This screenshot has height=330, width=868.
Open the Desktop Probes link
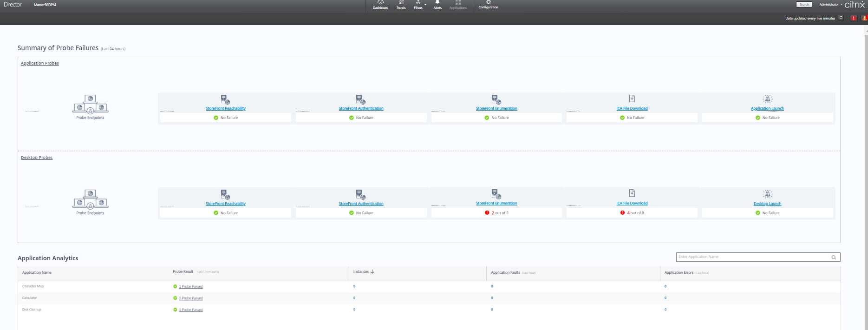tap(37, 158)
